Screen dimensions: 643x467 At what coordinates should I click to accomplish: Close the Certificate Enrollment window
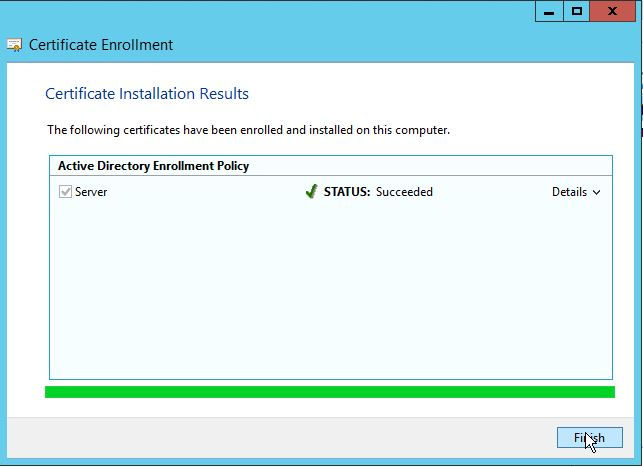(613, 11)
